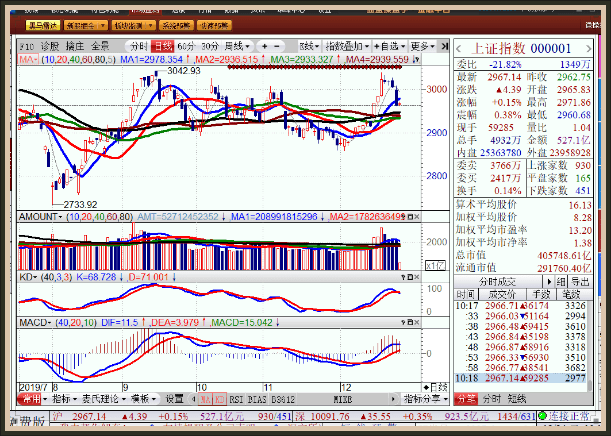The height and width of the screenshot is (436, 611).
Task: Select the 10:18 trade row
Action: click(x=520, y=378)
